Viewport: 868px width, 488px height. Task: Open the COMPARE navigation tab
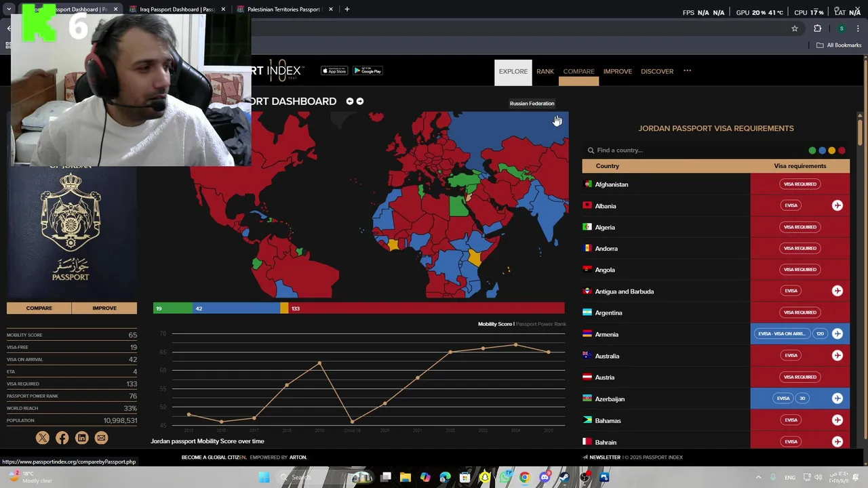(x=578, y=71)
